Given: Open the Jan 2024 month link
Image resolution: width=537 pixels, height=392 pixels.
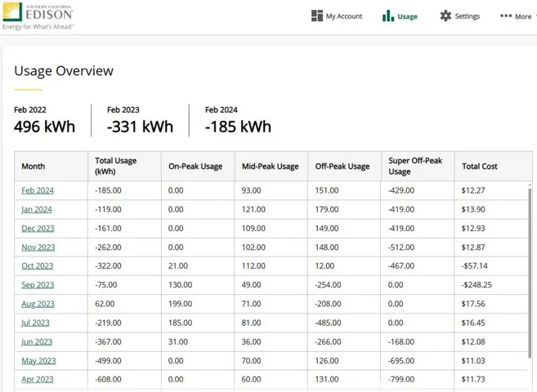Looking at the screenshot, I should 37,209.
